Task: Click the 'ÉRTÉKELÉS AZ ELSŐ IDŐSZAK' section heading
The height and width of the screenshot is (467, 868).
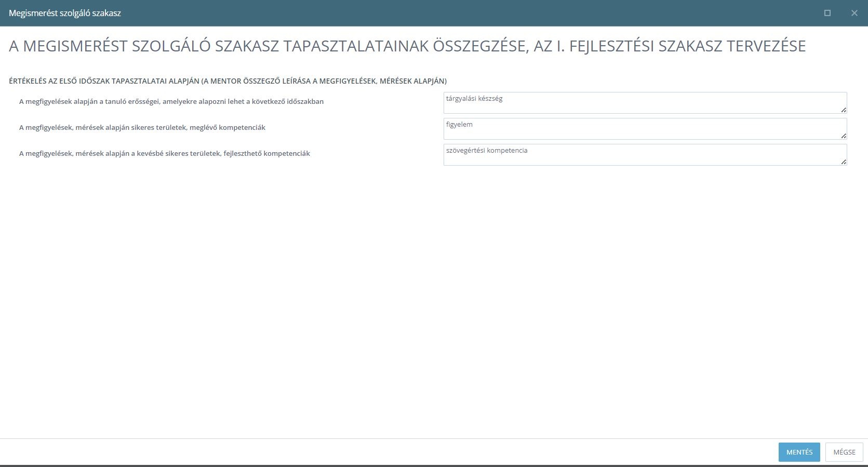Action: (x=228, y=81)
